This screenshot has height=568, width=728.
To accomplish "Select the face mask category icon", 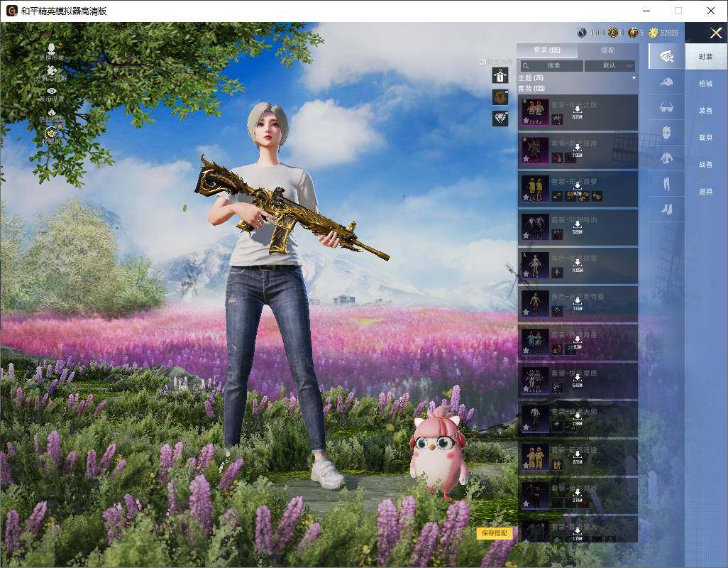I will click(x=666, y=133).
